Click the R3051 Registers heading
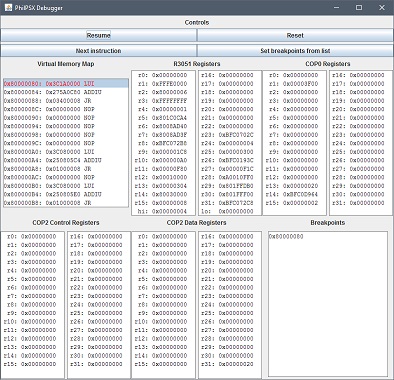The image size is (394, 380). pyautogui.click(x=197, y=64)
